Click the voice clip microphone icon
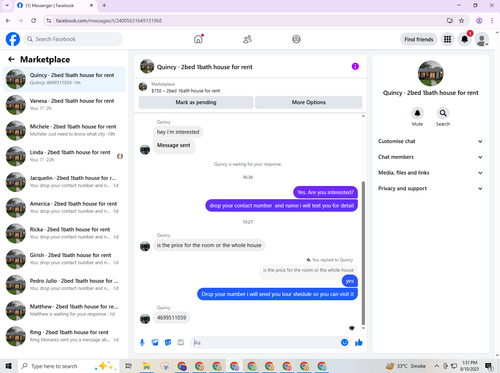The height and width of the screenshot is (373, 500). click(x=142, y=342)
